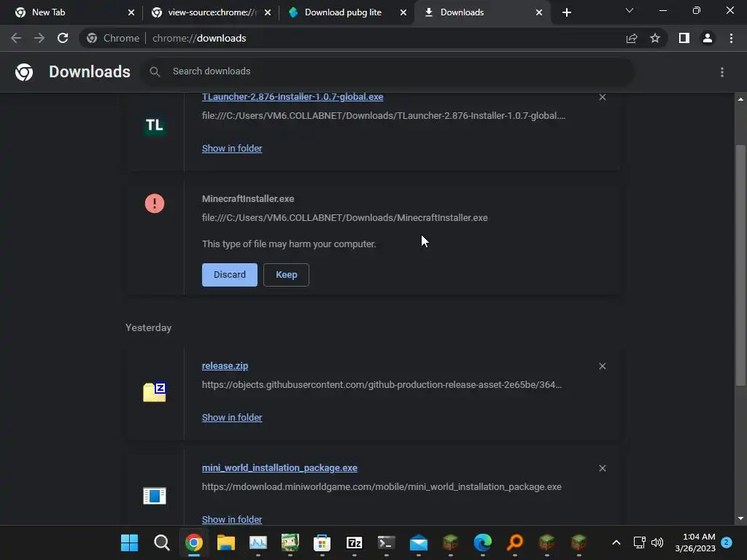Click the TLauncher TL file icon
747x560 pixels.
pos(155,125)
